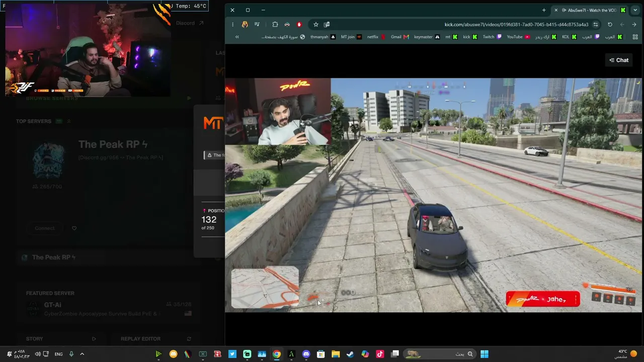This screenshot has height=362, width=644.
Task: Switch to the AbuSwe7l - Watch the VOD tab
Action: [x=591, y=10]
